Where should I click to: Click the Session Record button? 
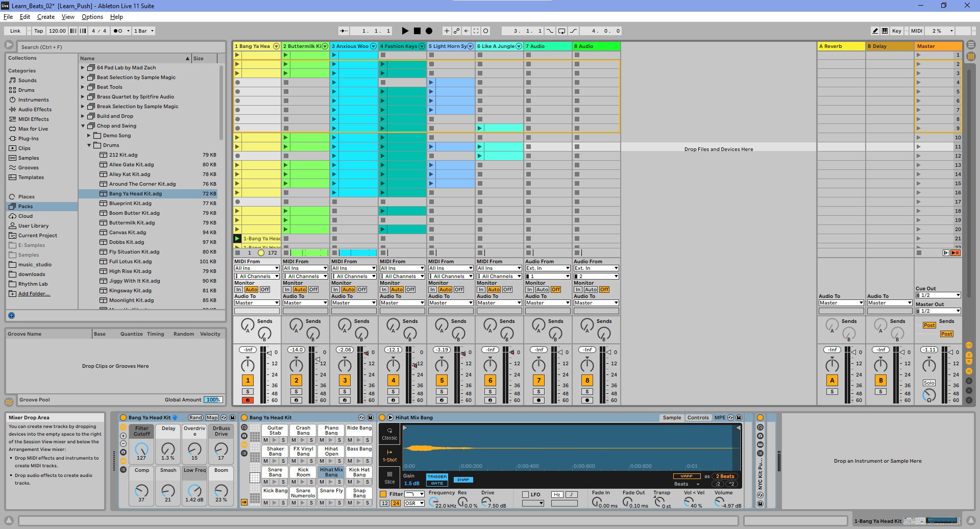485,31
